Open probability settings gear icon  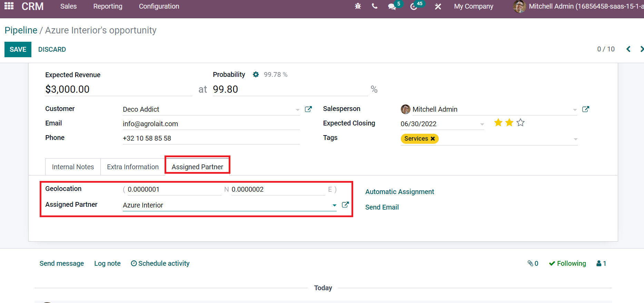coord(256,74)
